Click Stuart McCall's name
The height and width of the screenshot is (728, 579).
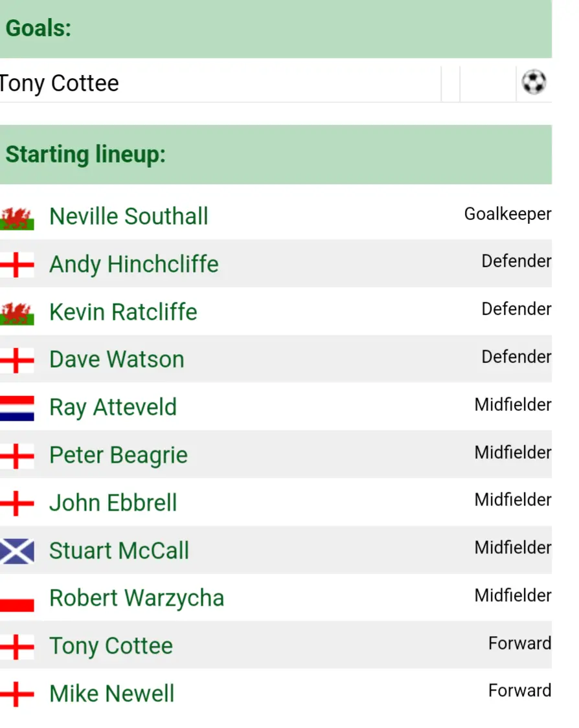[119, 551]
